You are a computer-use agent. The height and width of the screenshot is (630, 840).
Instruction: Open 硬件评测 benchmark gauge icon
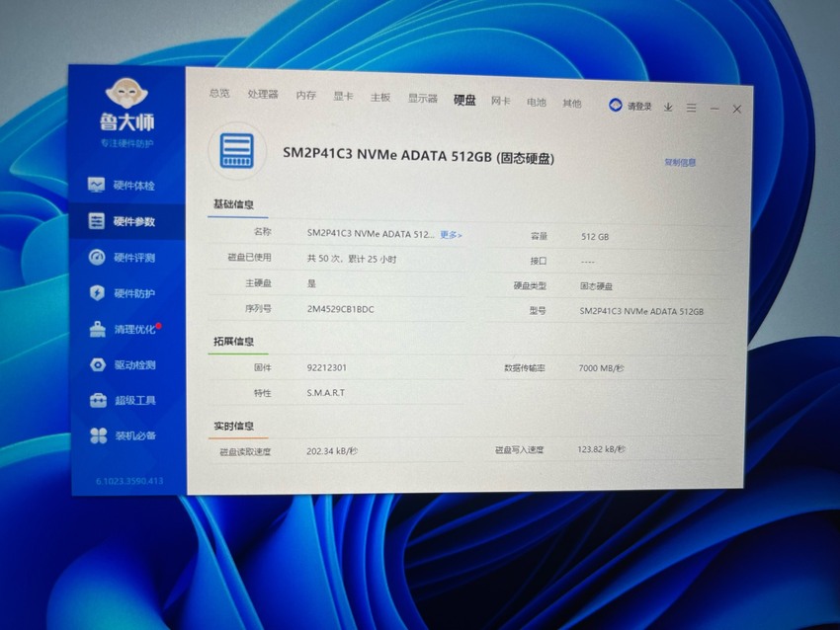pos(97,257)
